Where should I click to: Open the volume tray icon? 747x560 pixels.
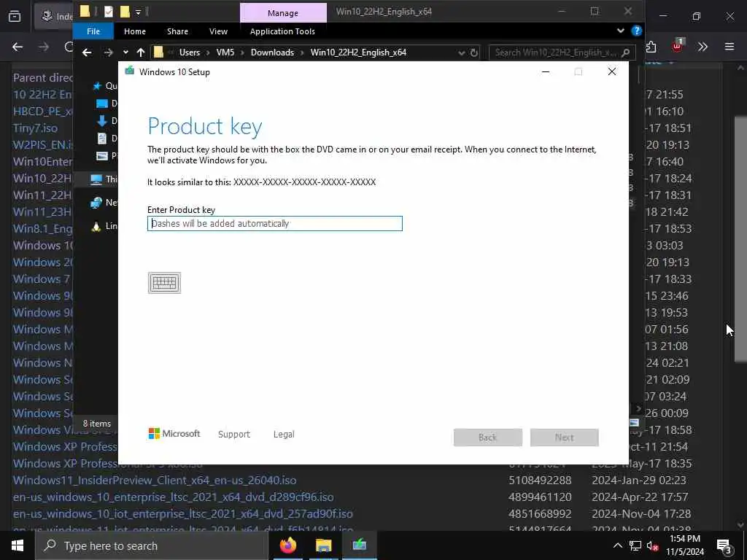point(653,546)
